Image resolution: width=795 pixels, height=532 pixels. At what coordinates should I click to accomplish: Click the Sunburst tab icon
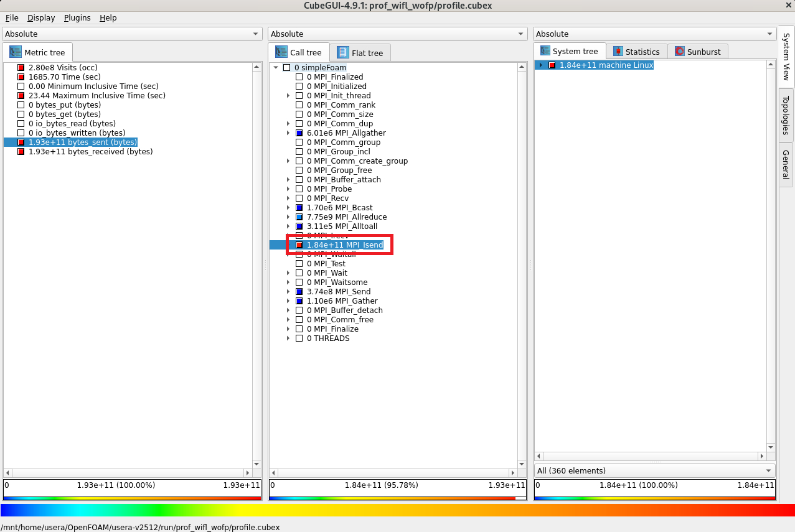coord(680,52)
